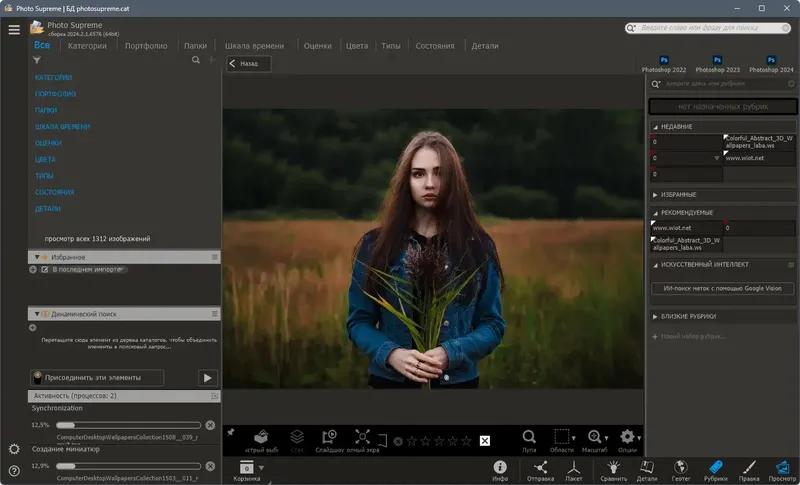Expand the Близкие рубрики section
Screen dimensions: 800x485
point(656,316)
